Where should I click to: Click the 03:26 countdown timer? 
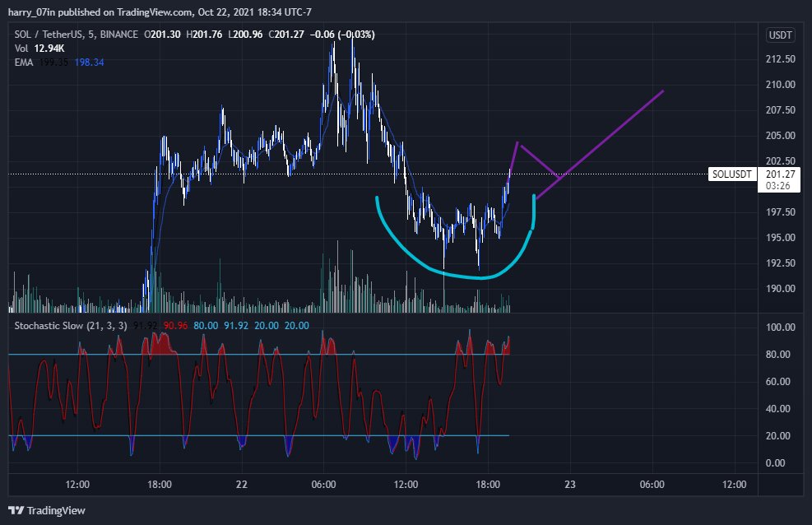(777, 185)
